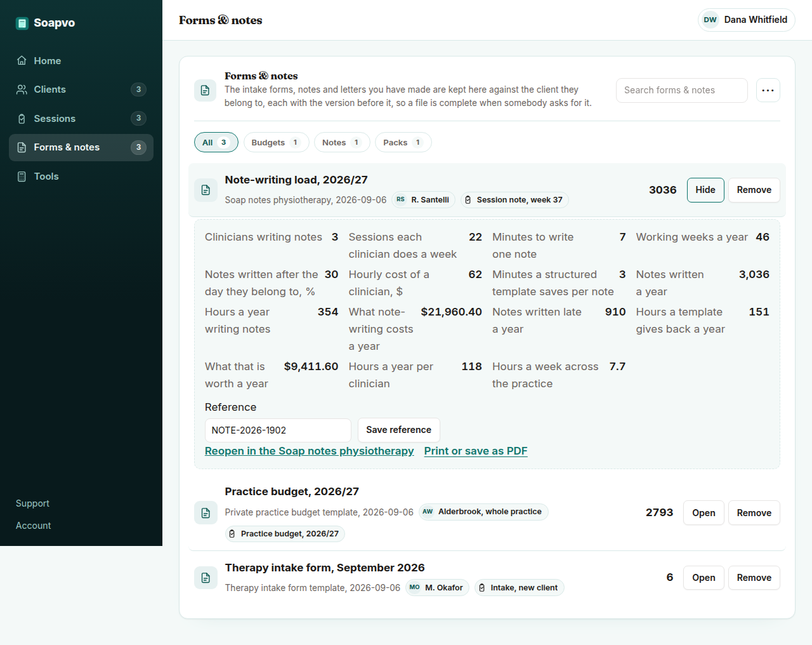Click the 'Reference' field label
Screen dimensions: 812x645
(230, 407)
